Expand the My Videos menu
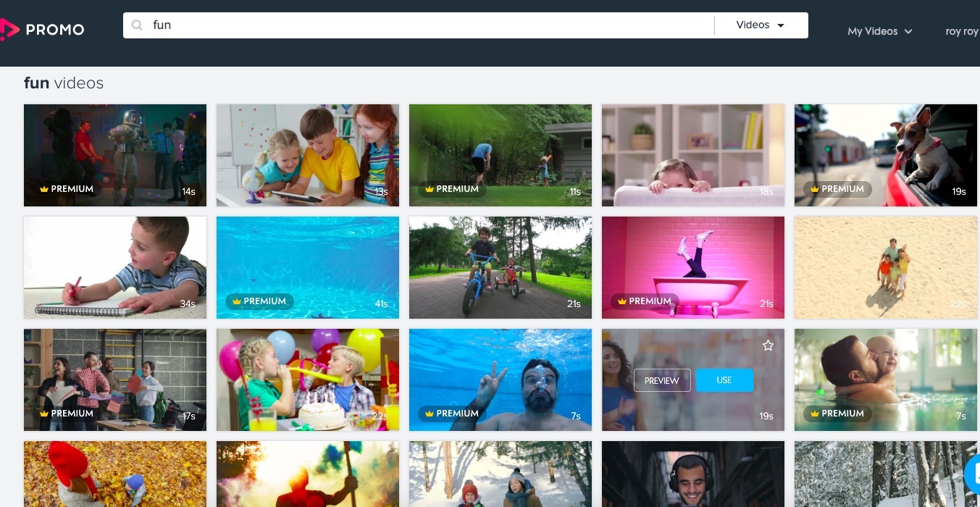 pyautogui.click(x=879, y=31)
